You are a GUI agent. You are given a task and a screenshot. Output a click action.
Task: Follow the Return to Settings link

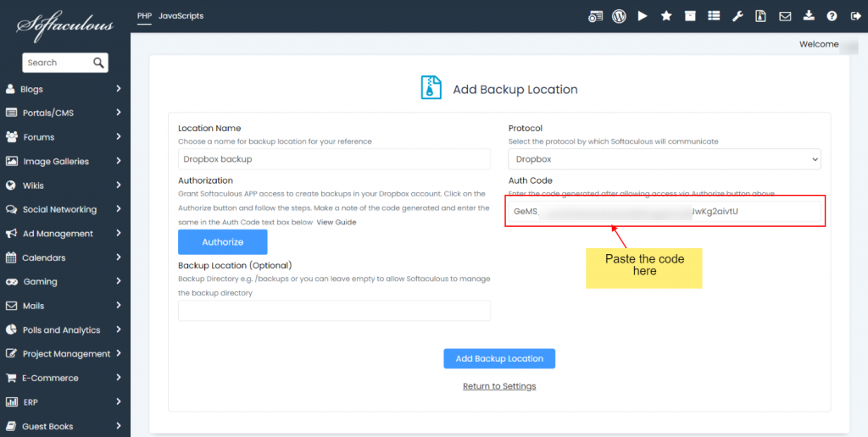[499, 386]
